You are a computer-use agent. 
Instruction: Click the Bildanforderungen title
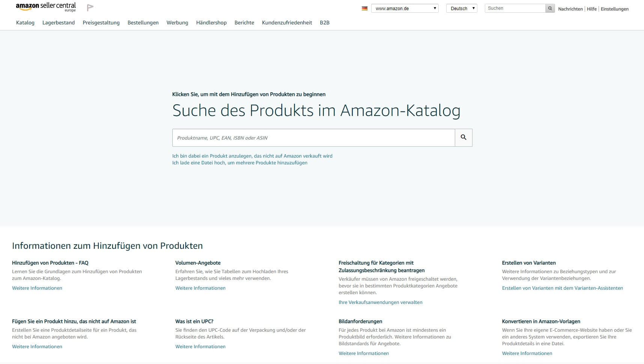pos(360,321)
